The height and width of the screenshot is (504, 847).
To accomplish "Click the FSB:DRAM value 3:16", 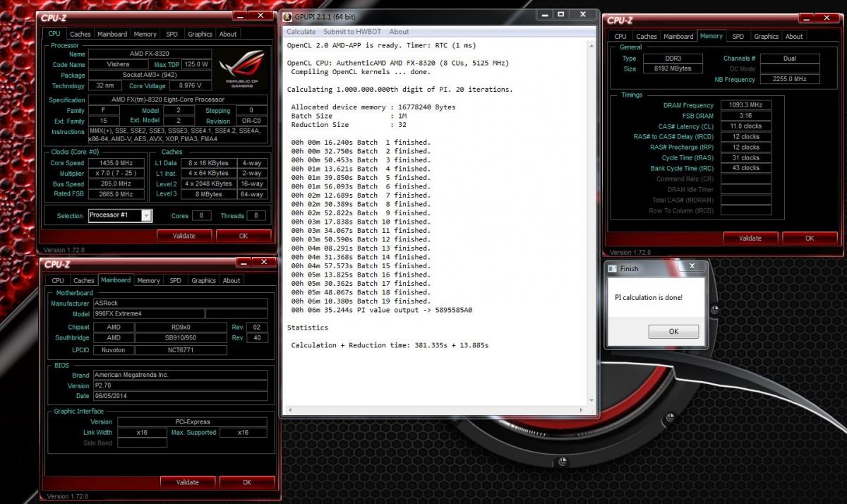I will (x=745, y=116).
